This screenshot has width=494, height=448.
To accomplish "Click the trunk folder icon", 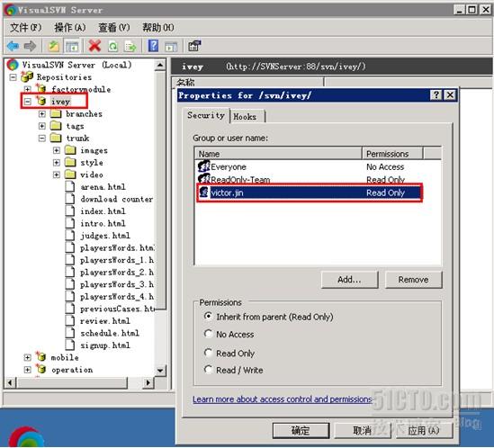I will click(56, 138).
